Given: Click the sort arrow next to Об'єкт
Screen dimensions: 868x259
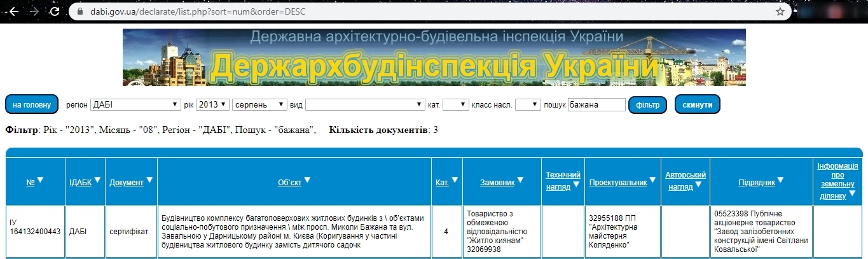Looking at the screenshot, I should [x=308, y=181].
